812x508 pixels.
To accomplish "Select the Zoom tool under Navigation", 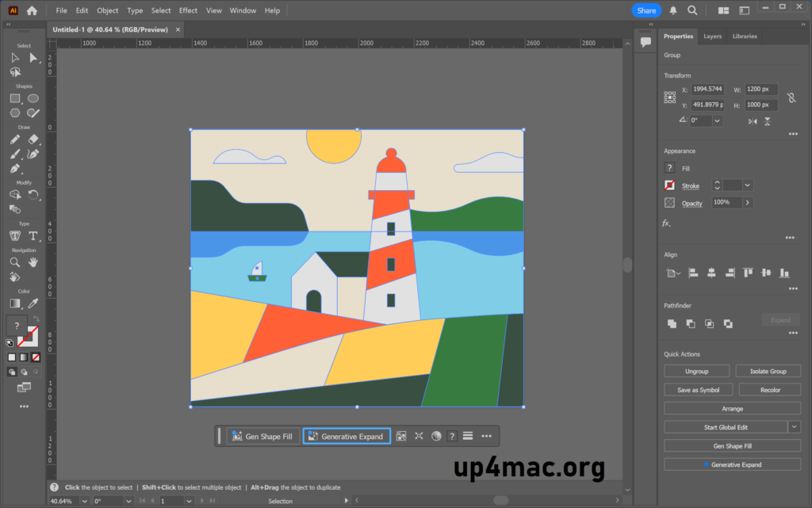I will pyautogui.click(x=15, y=260).
